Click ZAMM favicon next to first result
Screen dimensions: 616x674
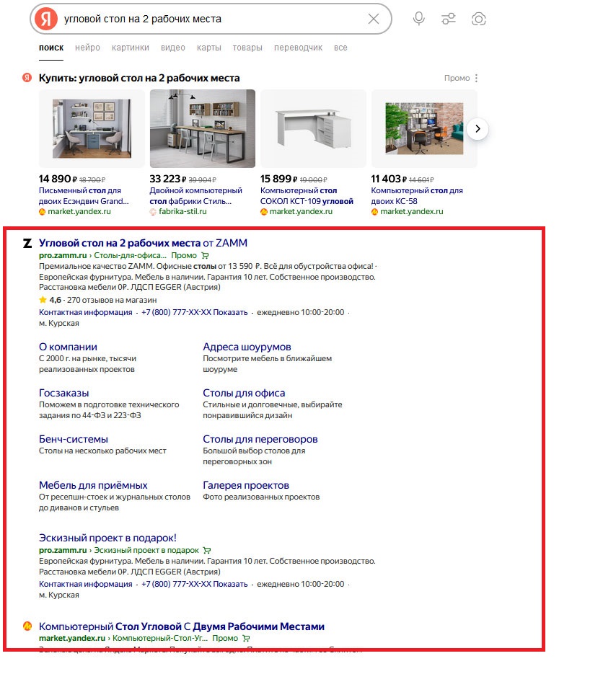[x=27, y=244]
